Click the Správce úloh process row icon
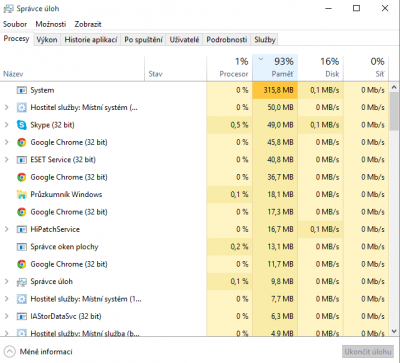 tap(22, 282)
